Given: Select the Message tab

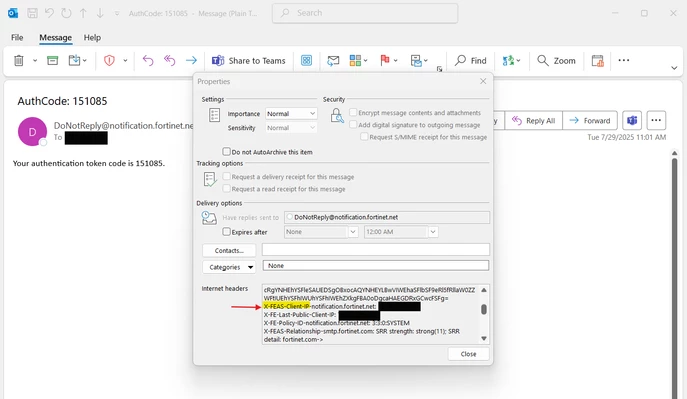Looking at the screenshot, I should [x=55, y=38].
